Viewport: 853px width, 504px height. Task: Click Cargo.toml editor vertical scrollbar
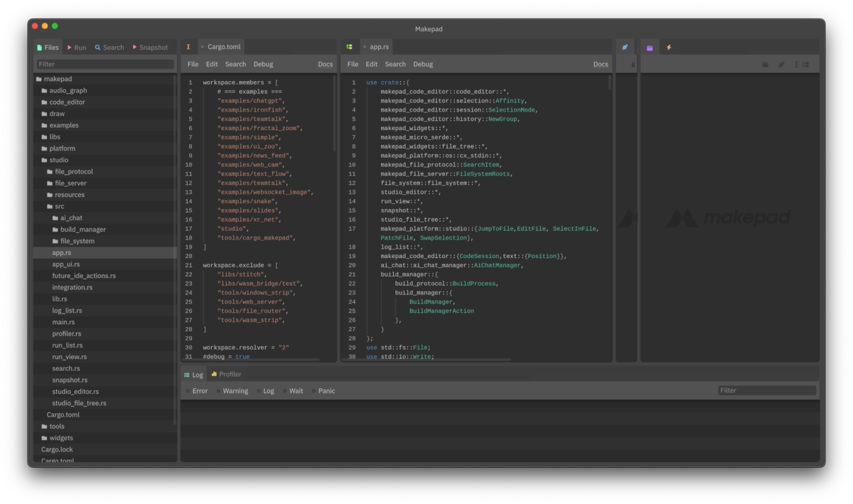(335, 114)
